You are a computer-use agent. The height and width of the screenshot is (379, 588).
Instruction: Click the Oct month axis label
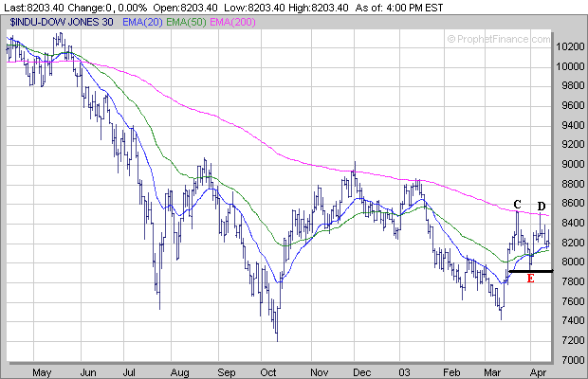[268, 372]
